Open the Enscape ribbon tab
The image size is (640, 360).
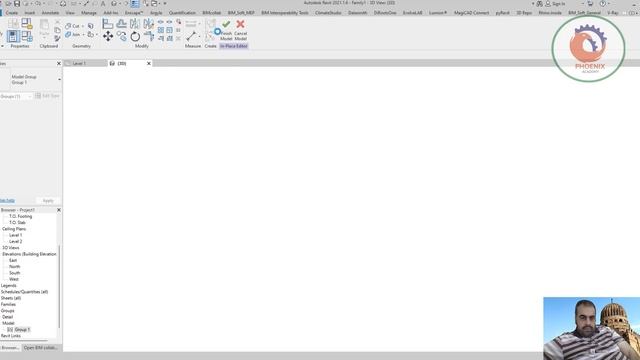point(134,13)
